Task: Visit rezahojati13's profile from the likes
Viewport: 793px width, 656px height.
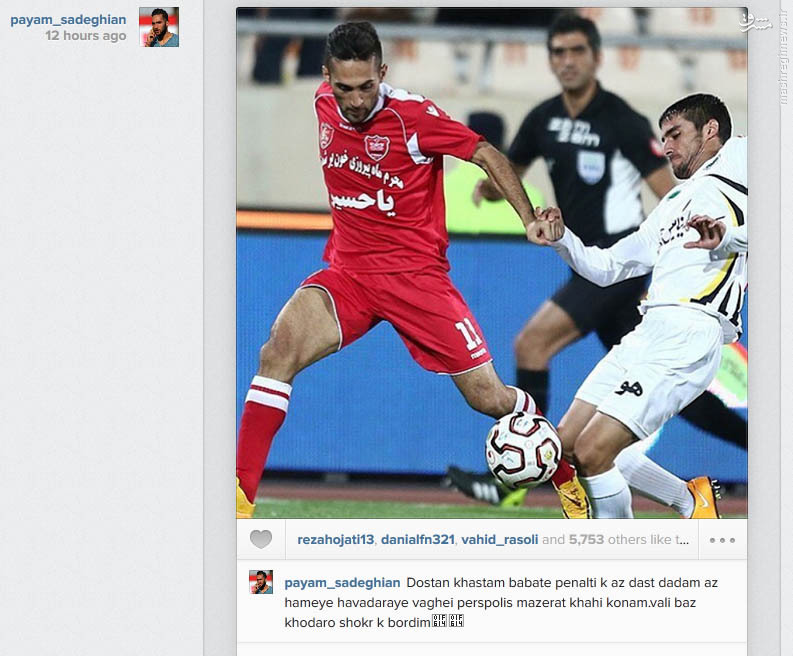Action: pyautogui.click(x=335, y=540)
